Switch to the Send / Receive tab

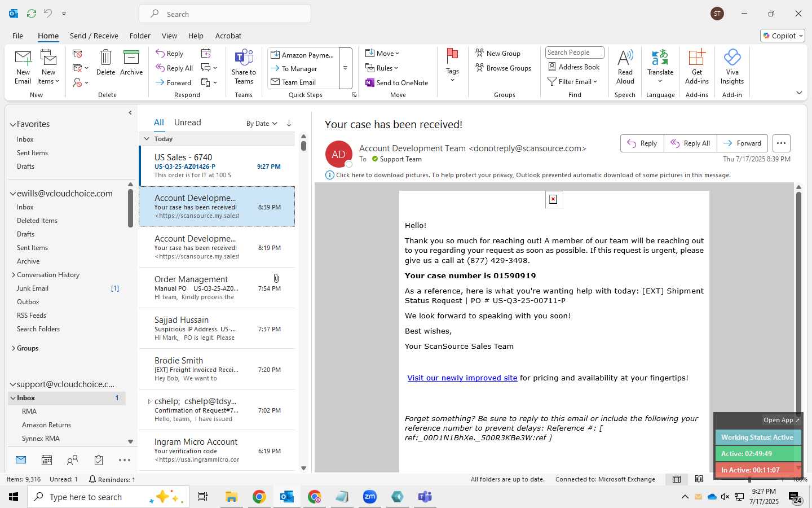[94, 36]
